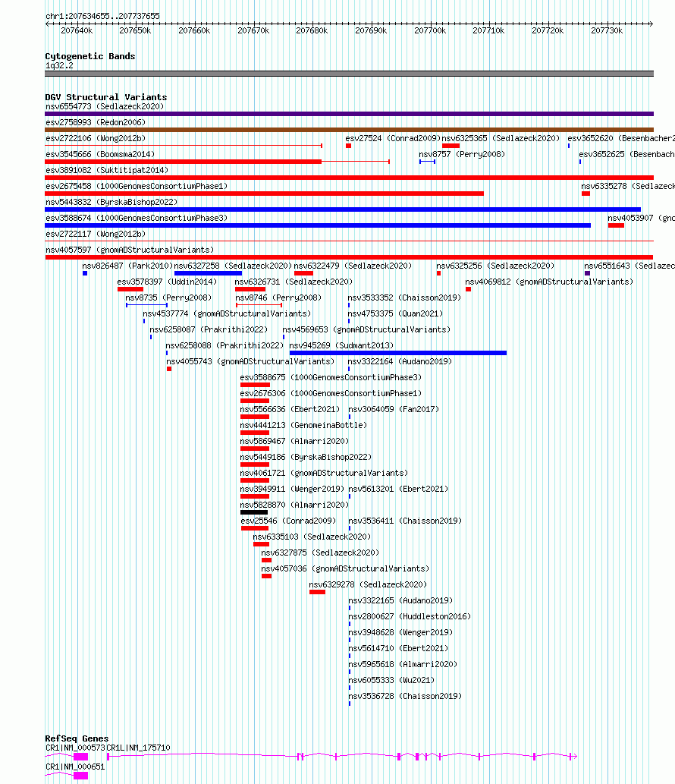Click the esv2676306 1000GenomesConsortiumPhase1 red block
The width and height of the screenshot is (675, 784).
click(x=255, y=401)
